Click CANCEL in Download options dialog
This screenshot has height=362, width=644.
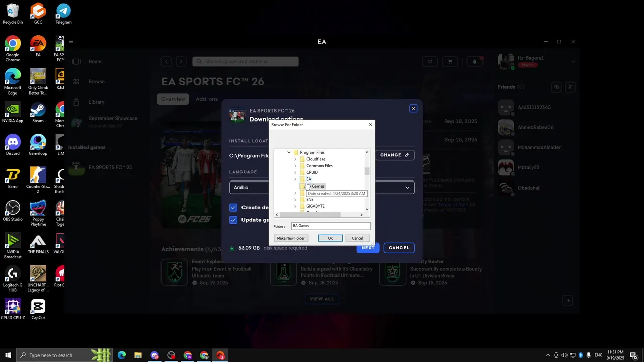tap(399, 248)
